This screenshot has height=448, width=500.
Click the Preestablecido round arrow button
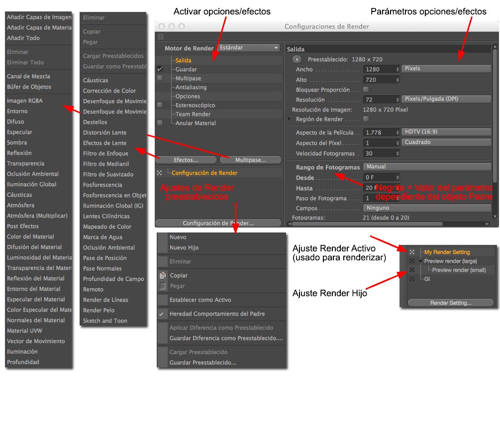click(297, 59)
